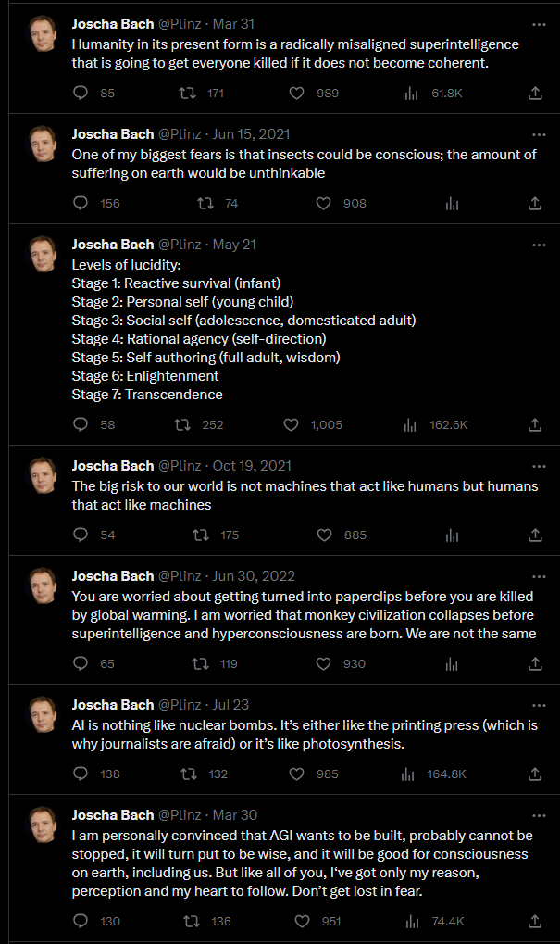Viewport: 560px width, 944px height.
Task: Click the @Plinz handle on the Oct 19 tweet
Action: pyautogui.click(x=180, y=465)
